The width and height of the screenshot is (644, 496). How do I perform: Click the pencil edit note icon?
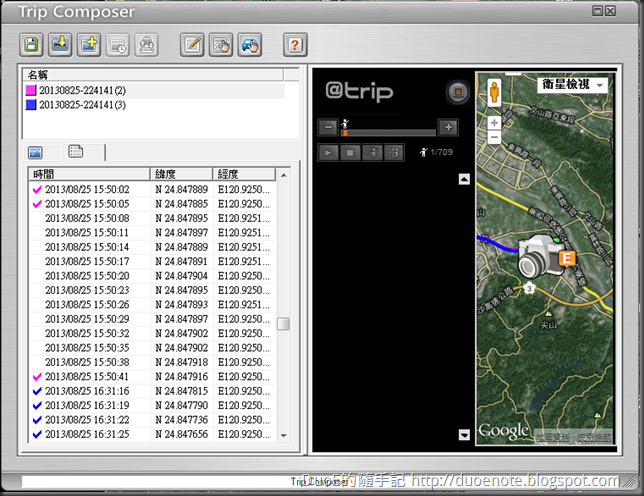coord(192,44)
